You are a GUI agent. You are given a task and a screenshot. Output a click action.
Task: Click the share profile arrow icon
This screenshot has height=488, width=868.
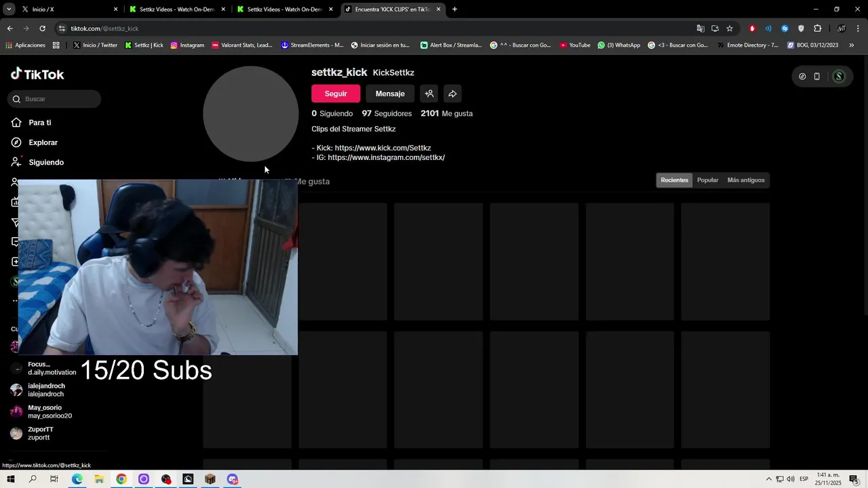tap(452, 94)
